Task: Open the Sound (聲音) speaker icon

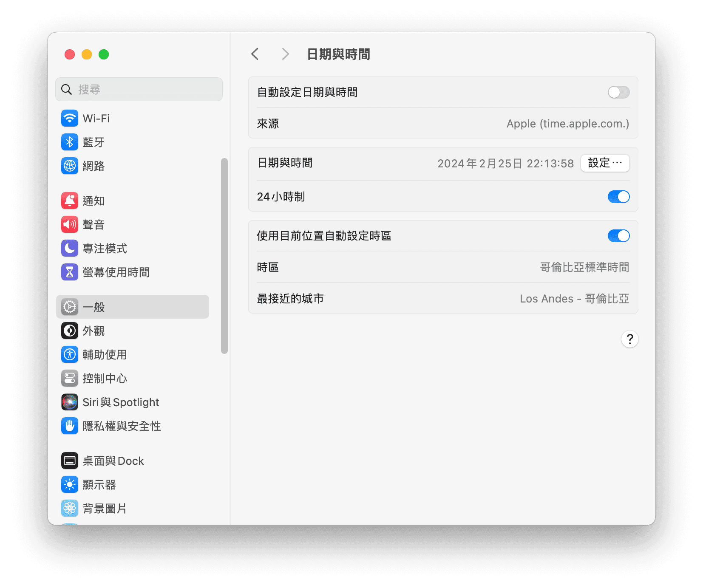Action: [x=70, y=224]
